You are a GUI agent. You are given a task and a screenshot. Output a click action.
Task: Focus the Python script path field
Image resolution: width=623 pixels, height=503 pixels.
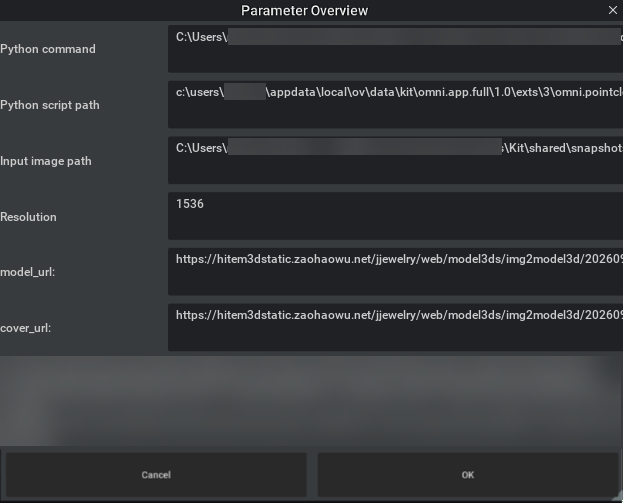(395, 104)
